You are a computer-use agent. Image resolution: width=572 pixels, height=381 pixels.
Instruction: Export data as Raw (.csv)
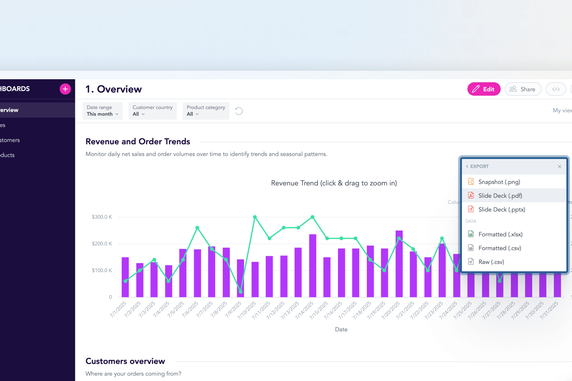tap(514, 262)
